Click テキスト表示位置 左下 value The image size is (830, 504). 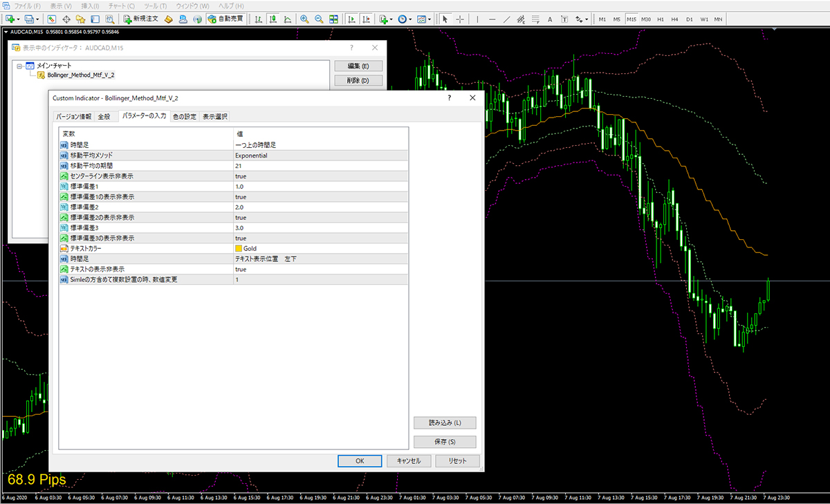click(321, 259)
